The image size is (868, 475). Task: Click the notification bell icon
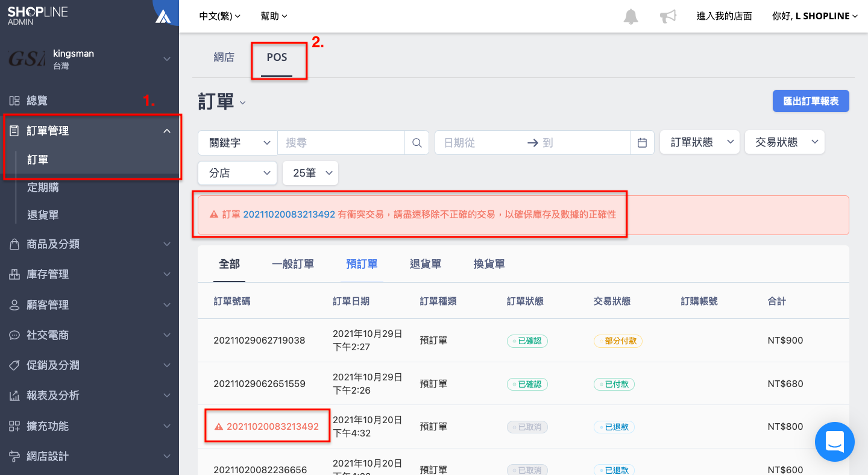click(631, 16)
